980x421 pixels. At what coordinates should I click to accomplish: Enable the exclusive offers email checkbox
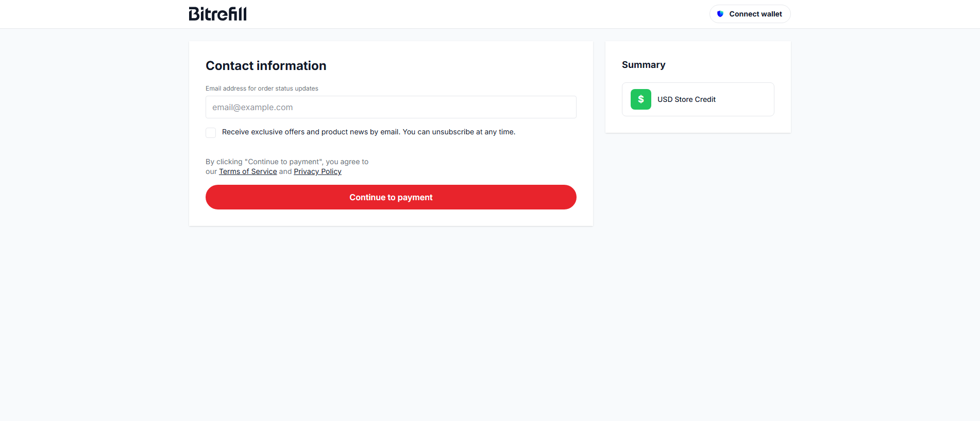click(x=211, y=133)
